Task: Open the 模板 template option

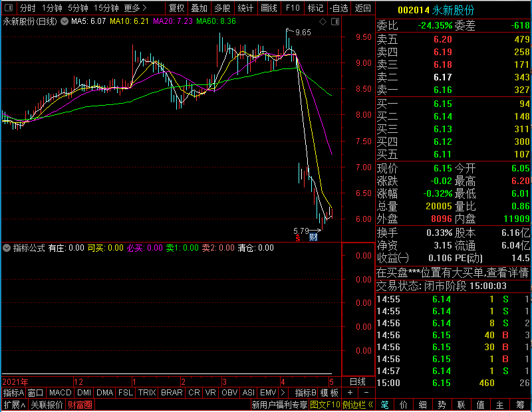Action: click(x=329, y=393)
